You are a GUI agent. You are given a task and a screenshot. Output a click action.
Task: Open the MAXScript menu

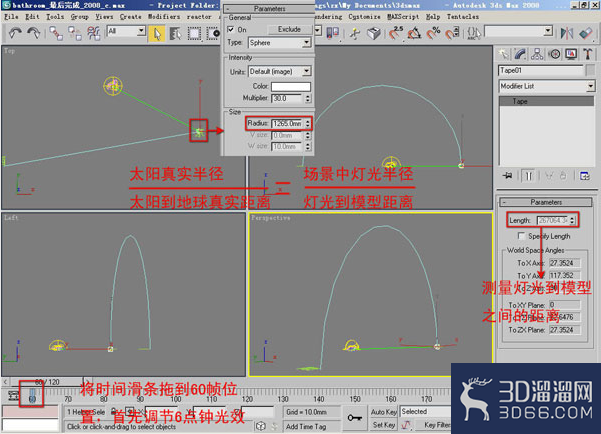tap(403, 17)
